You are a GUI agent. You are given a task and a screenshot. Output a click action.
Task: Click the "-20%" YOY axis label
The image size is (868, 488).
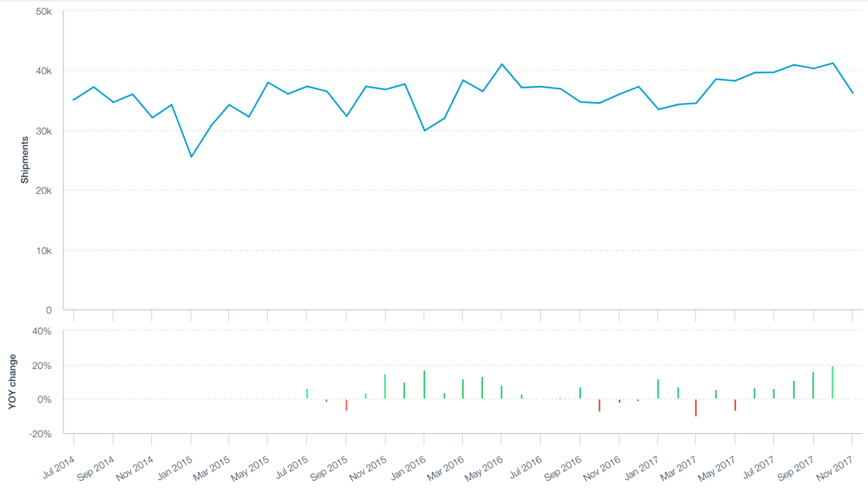pos(40,433)
